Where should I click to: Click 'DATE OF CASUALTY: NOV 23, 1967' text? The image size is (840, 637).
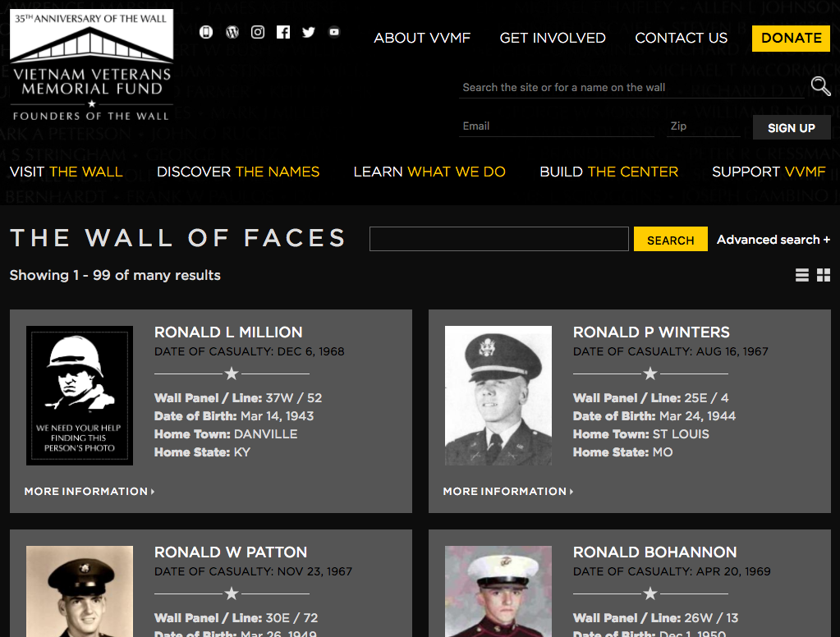pos(254,572)
